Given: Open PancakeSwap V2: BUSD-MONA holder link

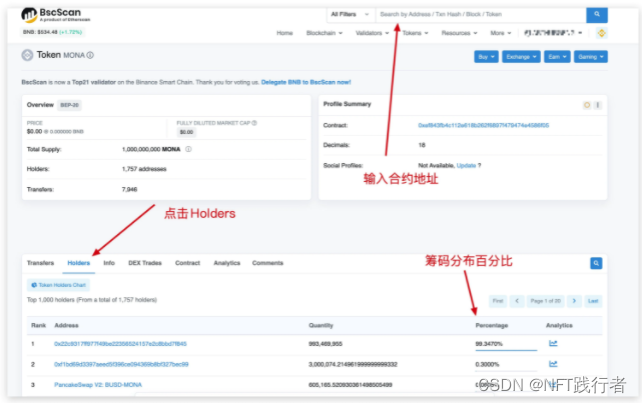Looking at the screenshot, I should [98, 385].
